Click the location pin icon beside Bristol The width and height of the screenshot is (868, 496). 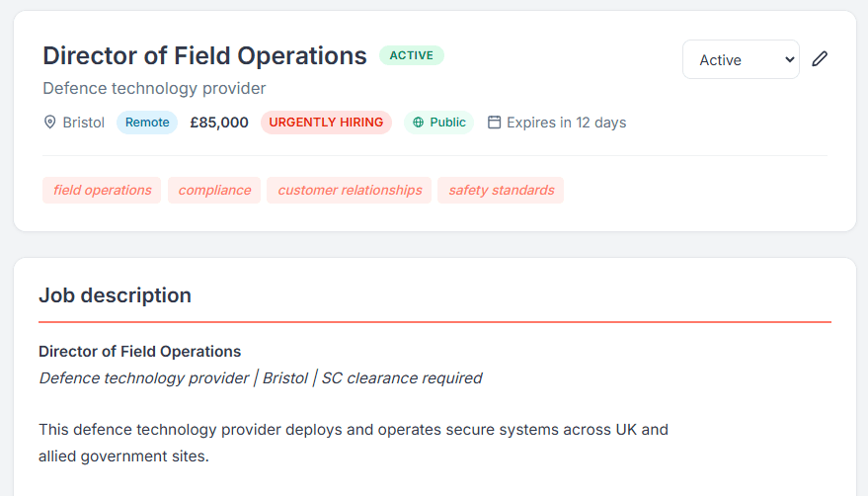click(x=50, y=123)
